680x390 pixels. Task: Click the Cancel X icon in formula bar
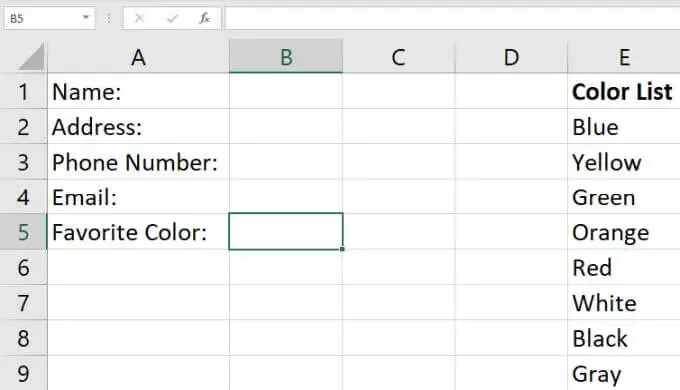click(x=139, y=18)
